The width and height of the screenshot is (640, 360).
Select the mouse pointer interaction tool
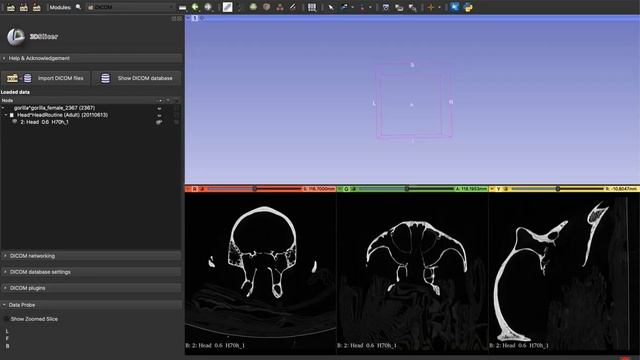coord(331,7)
